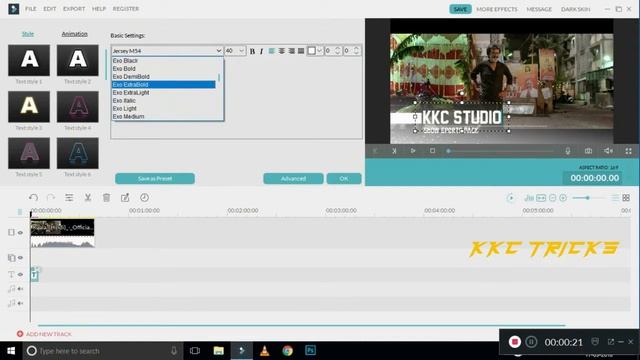Open the EXPORT menu
This screenshot has width=640, height=360.
74,9
